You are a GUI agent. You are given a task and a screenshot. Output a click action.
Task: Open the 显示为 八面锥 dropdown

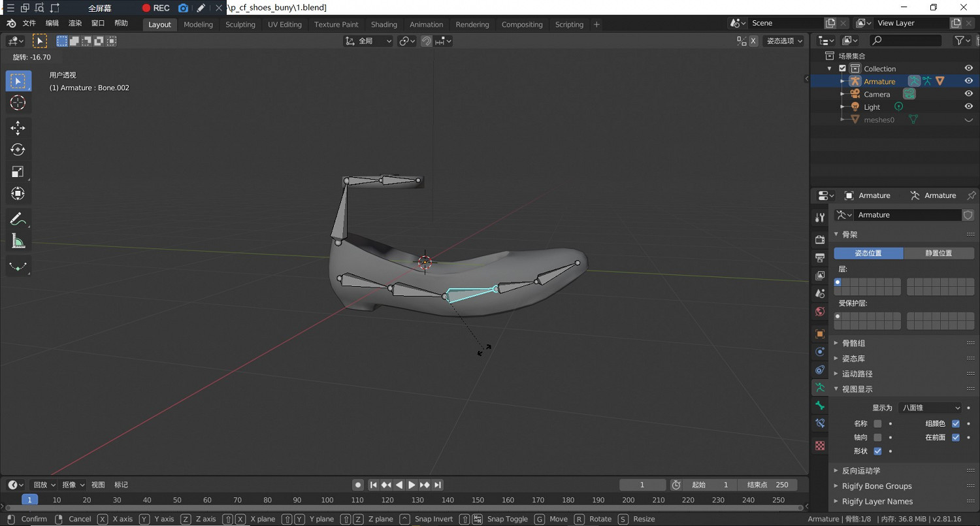(930, 408)
